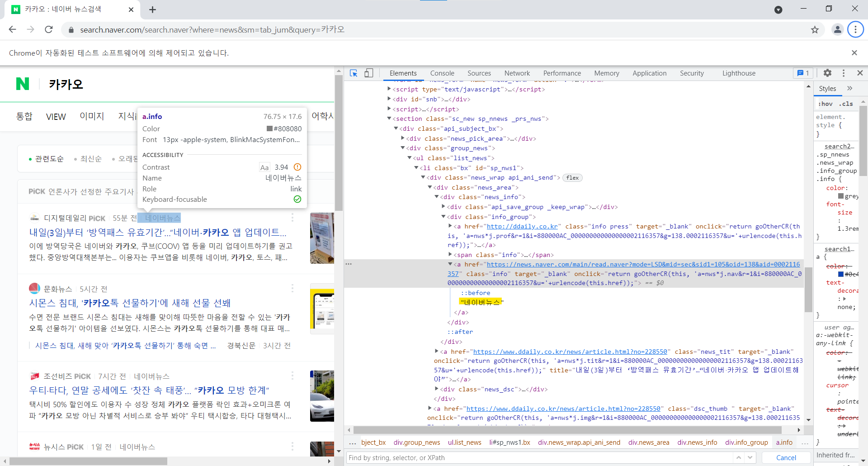Bookmark this page with the star icon

pos(815,30)
